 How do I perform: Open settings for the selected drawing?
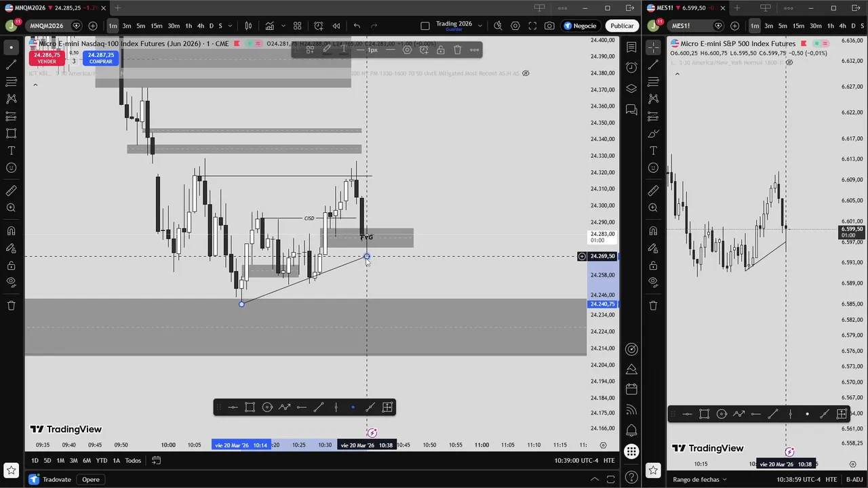(x=407, y=49)
